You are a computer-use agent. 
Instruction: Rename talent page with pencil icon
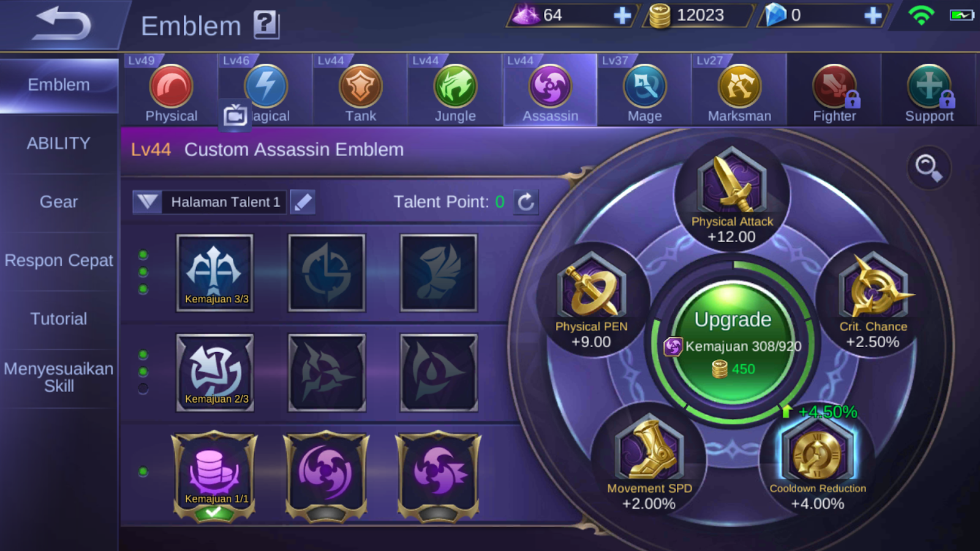(303, 202)
